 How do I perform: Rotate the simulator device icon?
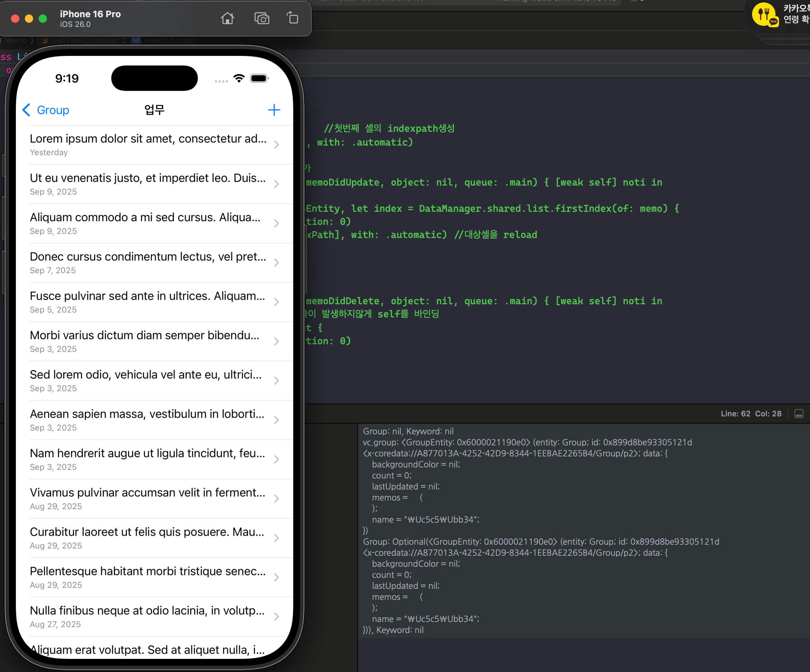(x=293, y=18)
